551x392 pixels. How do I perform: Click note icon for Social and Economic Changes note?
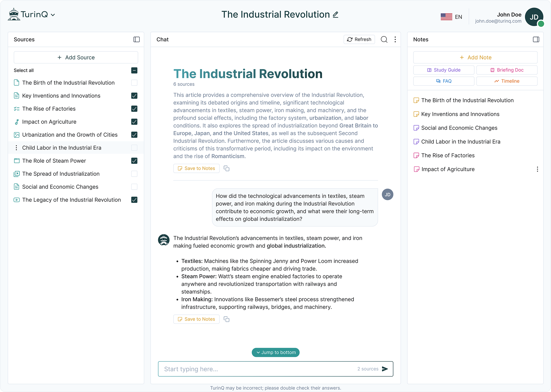coord(416,128)
